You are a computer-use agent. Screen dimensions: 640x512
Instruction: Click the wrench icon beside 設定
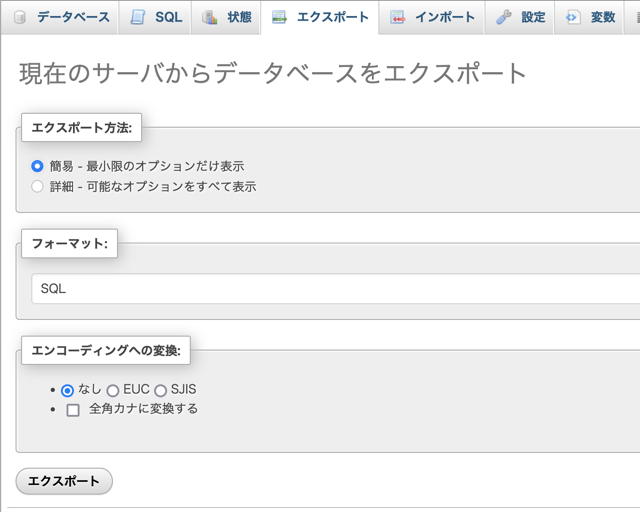[x=504, y=17]
